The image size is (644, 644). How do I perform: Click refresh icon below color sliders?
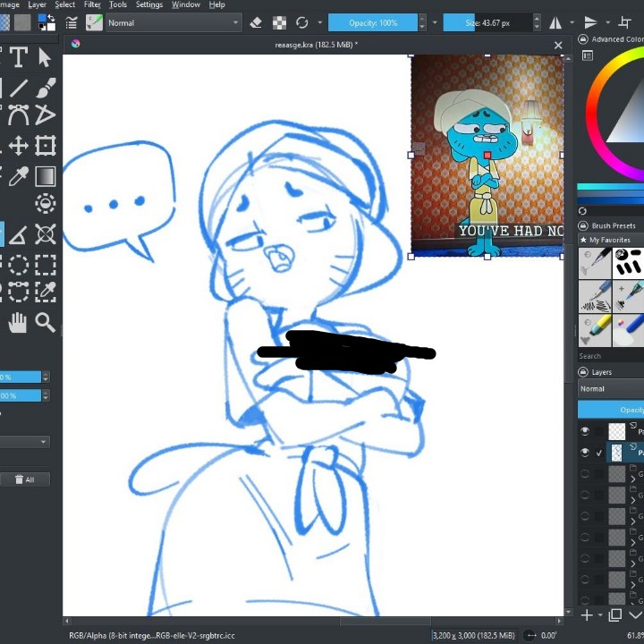coord(582,211)
